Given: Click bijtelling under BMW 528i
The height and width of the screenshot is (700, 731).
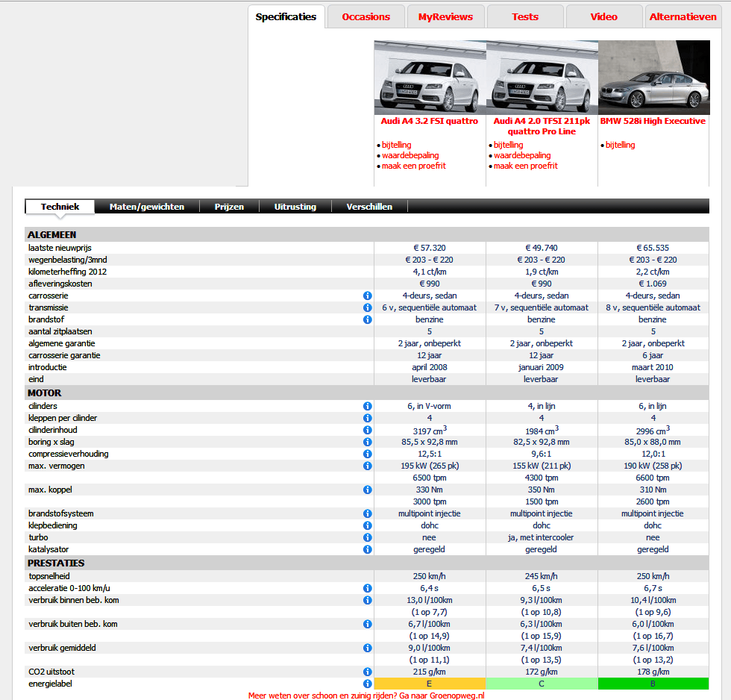Looking at the screenshot, I should (620, 145).
